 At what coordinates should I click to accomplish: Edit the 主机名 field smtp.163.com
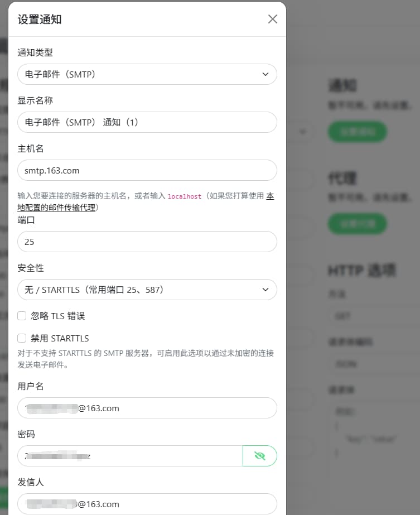click(x=147, y=170)
